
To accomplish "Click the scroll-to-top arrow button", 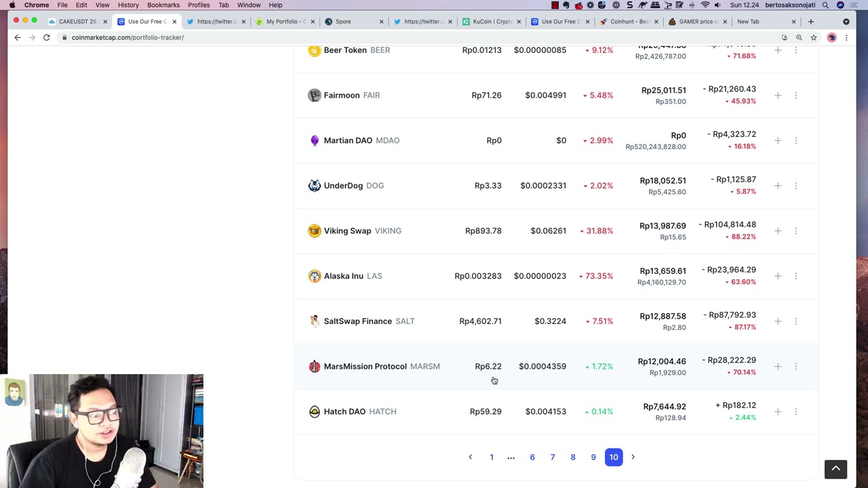I will click(x=835, y=468).
